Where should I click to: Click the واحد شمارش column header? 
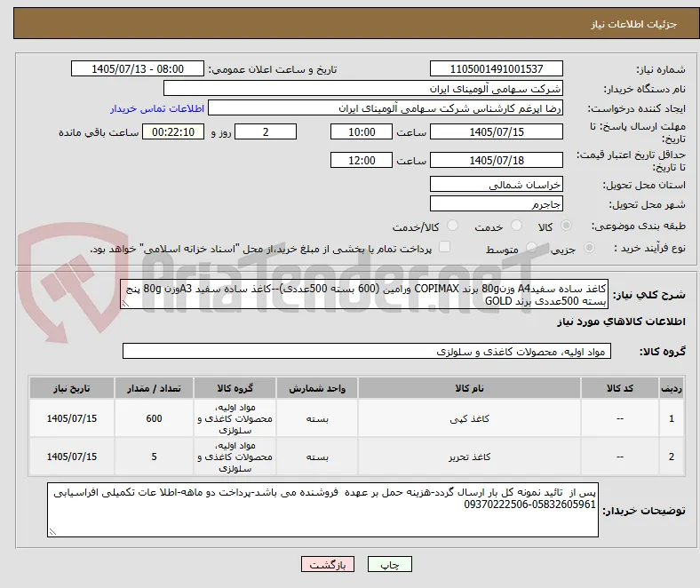pyautogui.click(x=317, y=388)
